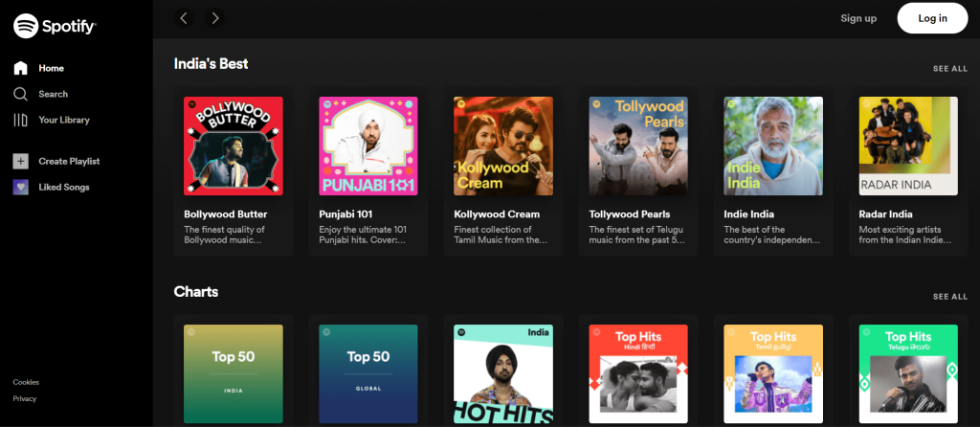Open the Cookies link
Image resolution: width=980 pixels, height=427 pixels.
tap(26, 382)
